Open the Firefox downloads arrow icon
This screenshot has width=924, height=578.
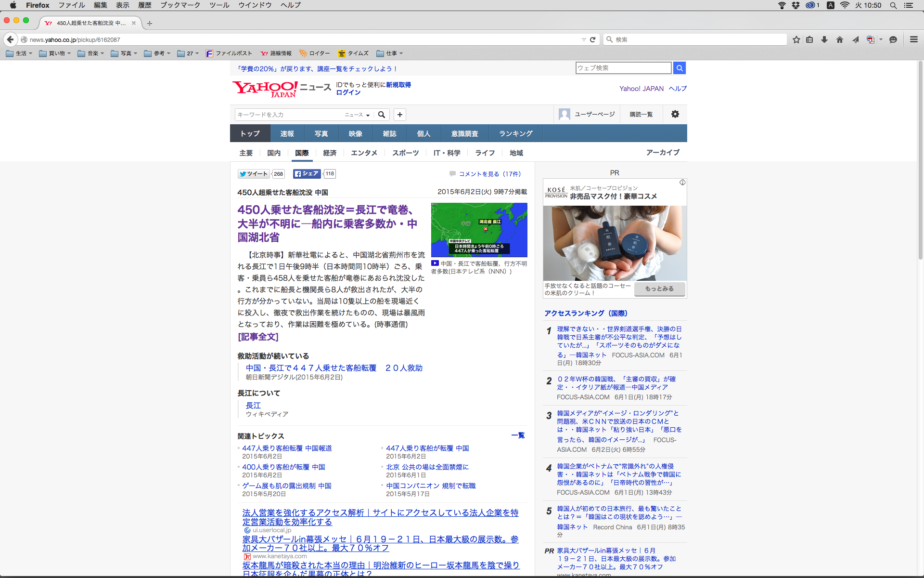pos(824,39)
